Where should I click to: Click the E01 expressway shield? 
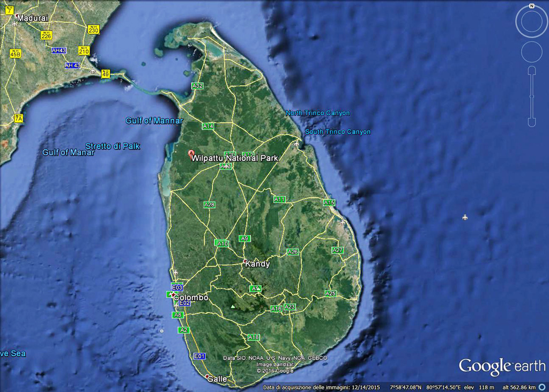[x=199, y=356]
